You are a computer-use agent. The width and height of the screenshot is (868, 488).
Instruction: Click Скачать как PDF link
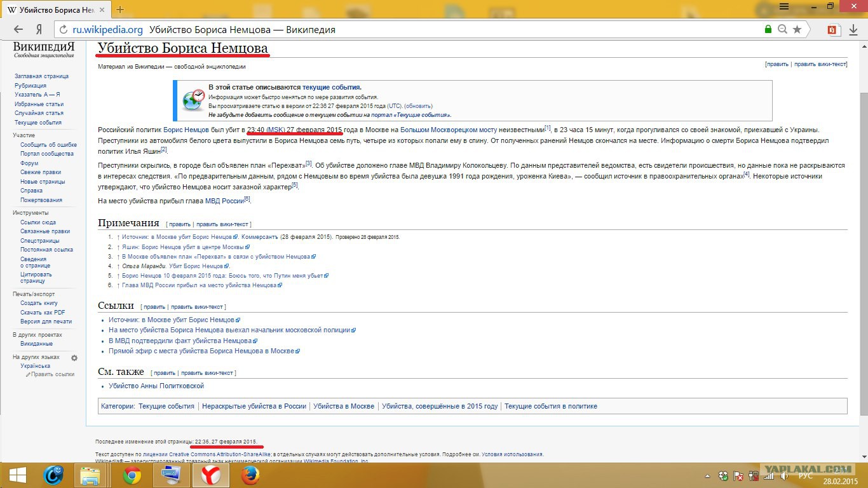pos(43,313)
